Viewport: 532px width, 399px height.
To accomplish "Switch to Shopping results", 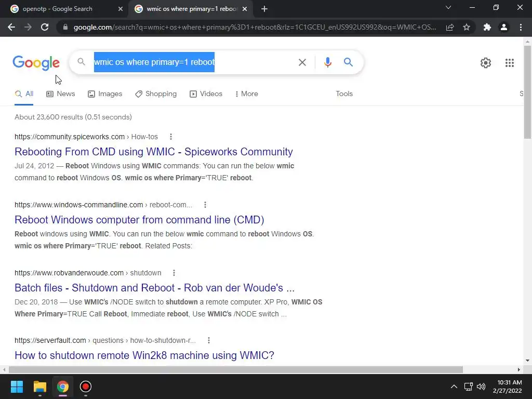I will (156, 94).
